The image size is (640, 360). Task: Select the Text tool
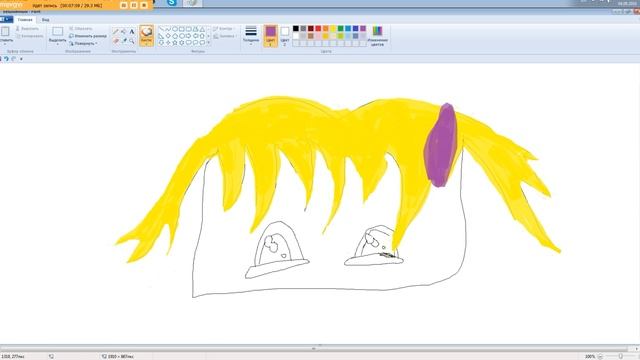pos(131,32)
